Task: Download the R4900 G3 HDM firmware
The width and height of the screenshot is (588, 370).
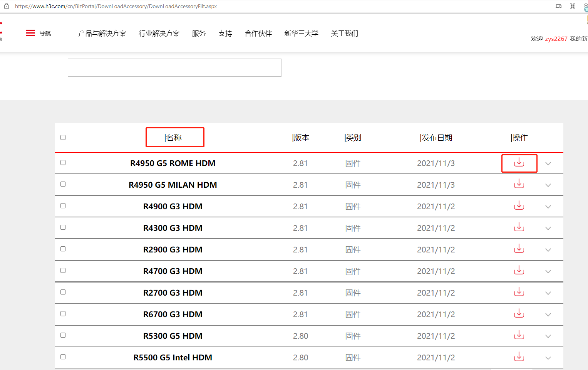Action: coord(519,205)
